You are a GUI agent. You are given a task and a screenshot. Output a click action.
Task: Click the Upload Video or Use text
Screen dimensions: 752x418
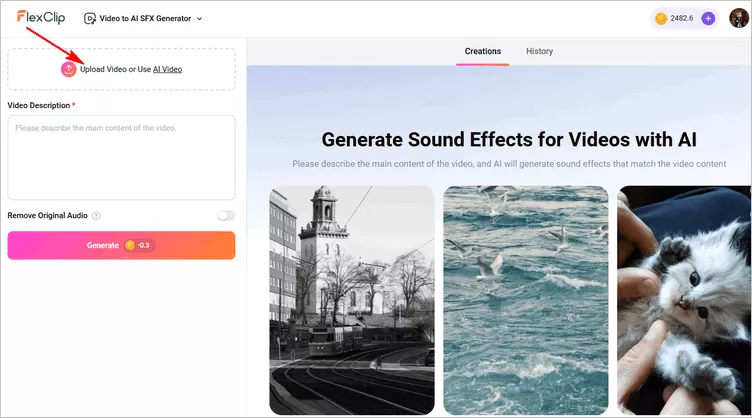click(x=116, y=69)
